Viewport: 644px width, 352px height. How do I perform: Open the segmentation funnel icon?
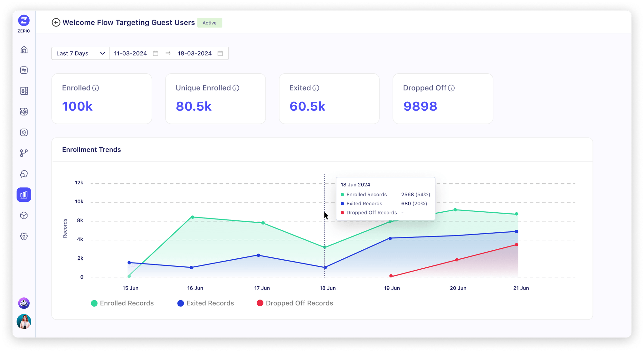point(24,112)
